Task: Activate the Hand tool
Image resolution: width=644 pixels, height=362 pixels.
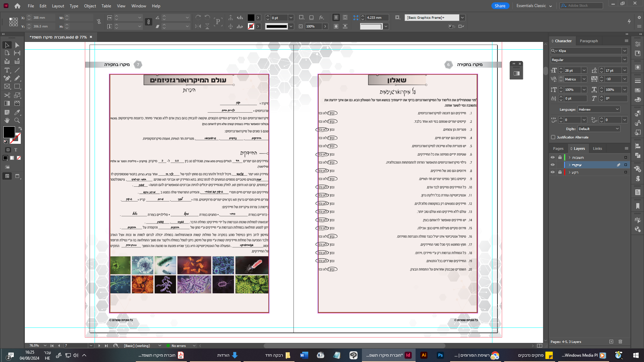Action: (7, 120)
